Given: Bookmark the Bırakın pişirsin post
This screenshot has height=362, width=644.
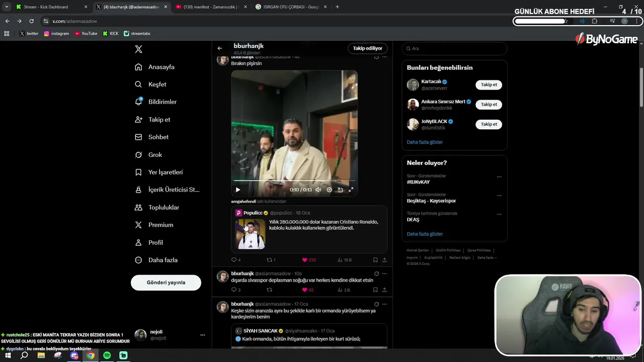Looking at the screenshot, I should coord(375,260).
